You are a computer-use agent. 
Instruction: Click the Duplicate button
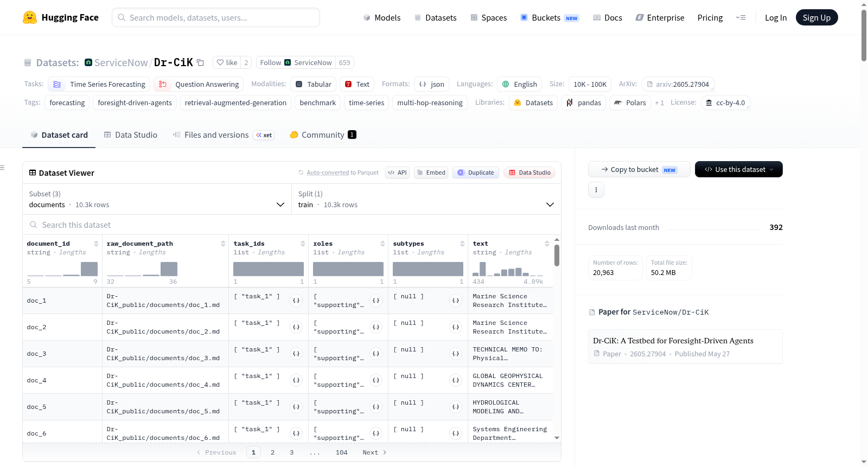pyautogui.click(x=476, y=172)
